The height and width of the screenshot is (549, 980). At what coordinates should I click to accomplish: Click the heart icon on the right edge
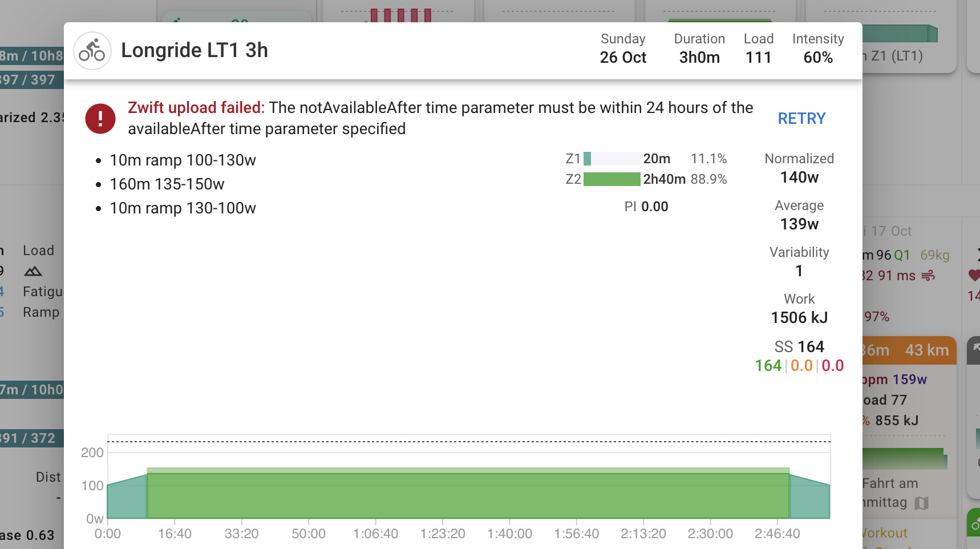[x=974, y=276]
